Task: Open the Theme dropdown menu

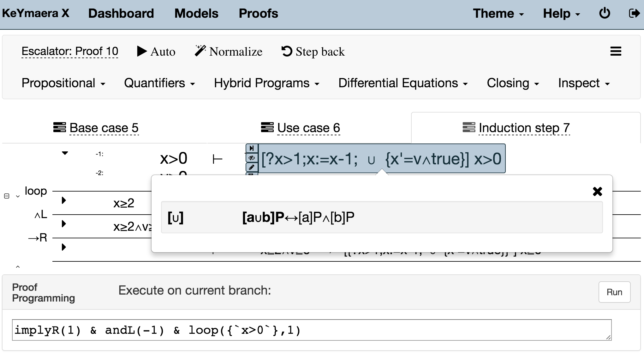Action: coord(498,14)
